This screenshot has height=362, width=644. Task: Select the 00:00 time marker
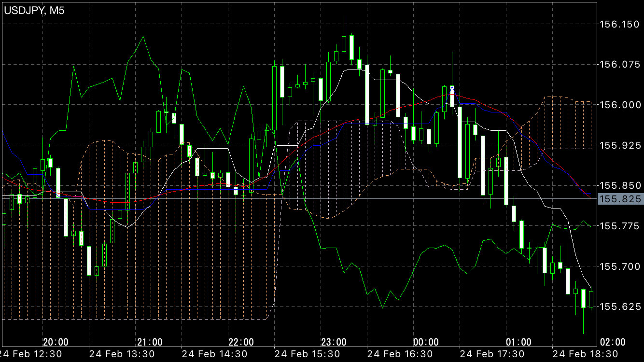(x=426, y=342)
